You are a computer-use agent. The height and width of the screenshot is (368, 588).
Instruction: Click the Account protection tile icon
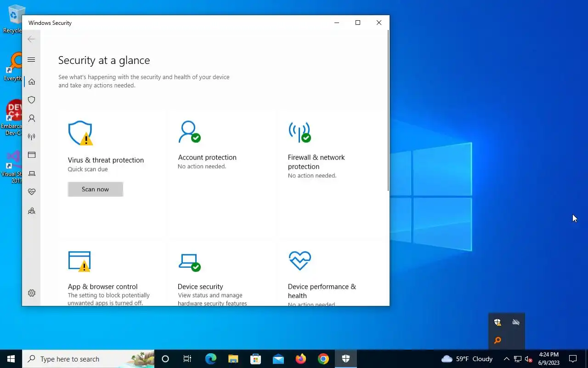click(x=189, y=132)
